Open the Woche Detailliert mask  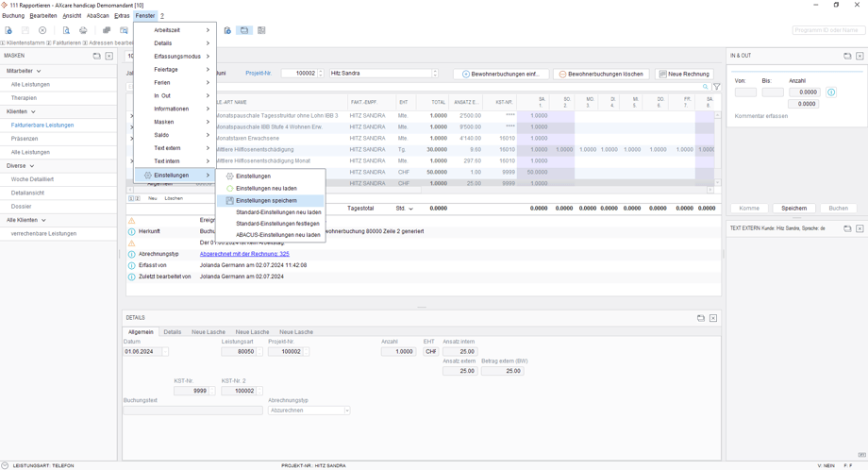point(32,179)
